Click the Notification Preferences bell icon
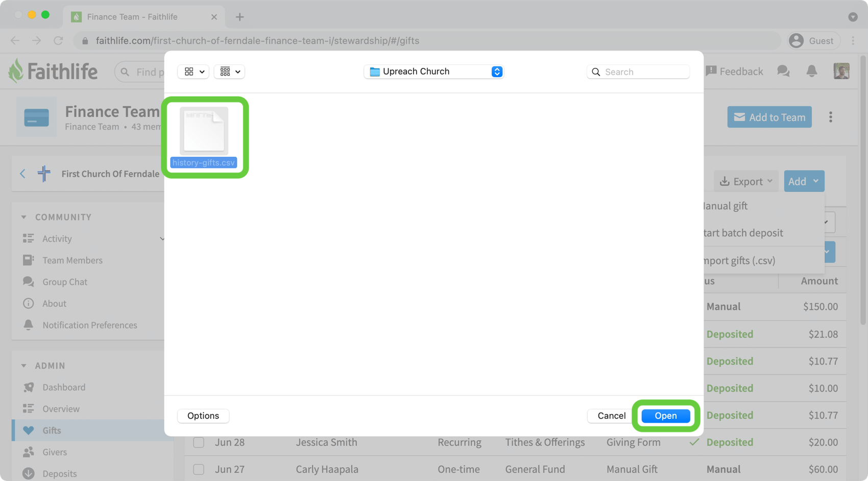The image size is (868, 481). (x=29, y=325)
